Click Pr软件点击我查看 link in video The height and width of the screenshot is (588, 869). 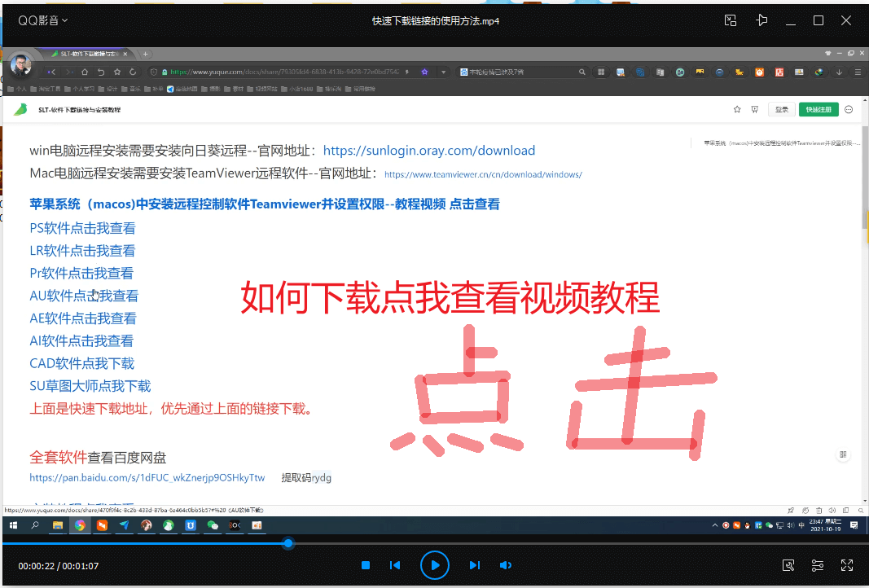pos(81,273)
